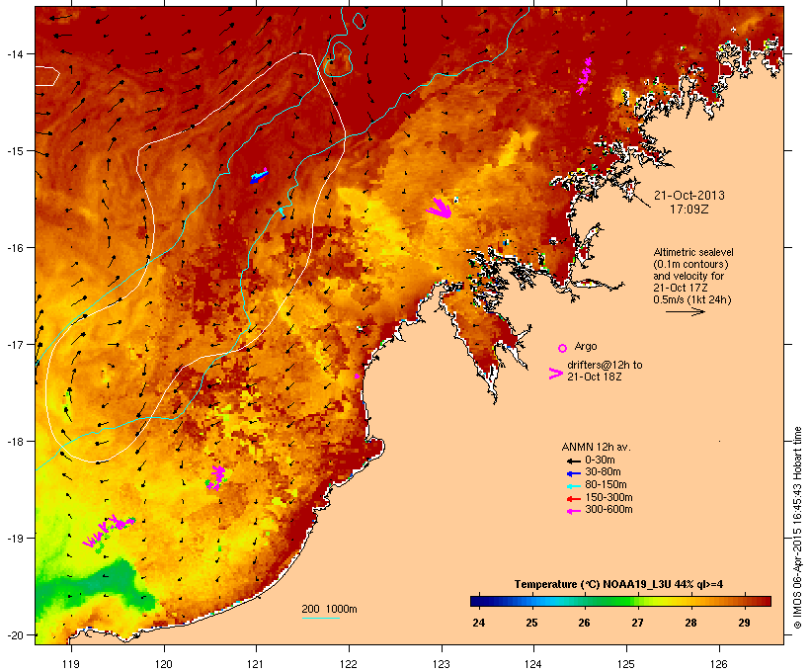This screenshot has width=810, height=672.
Task: Click the longitude axis label 124
Action: [x=533, y=664]
